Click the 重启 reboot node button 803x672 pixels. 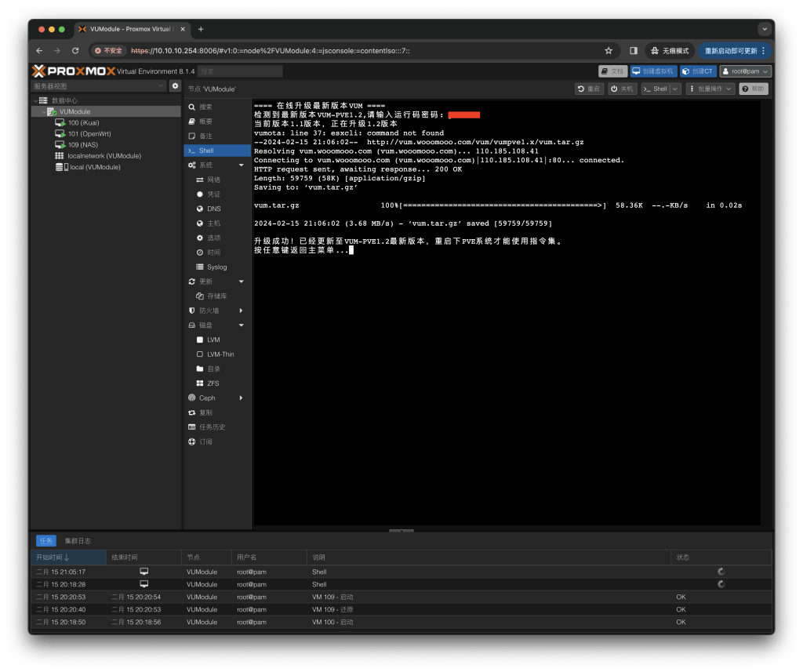590,89
